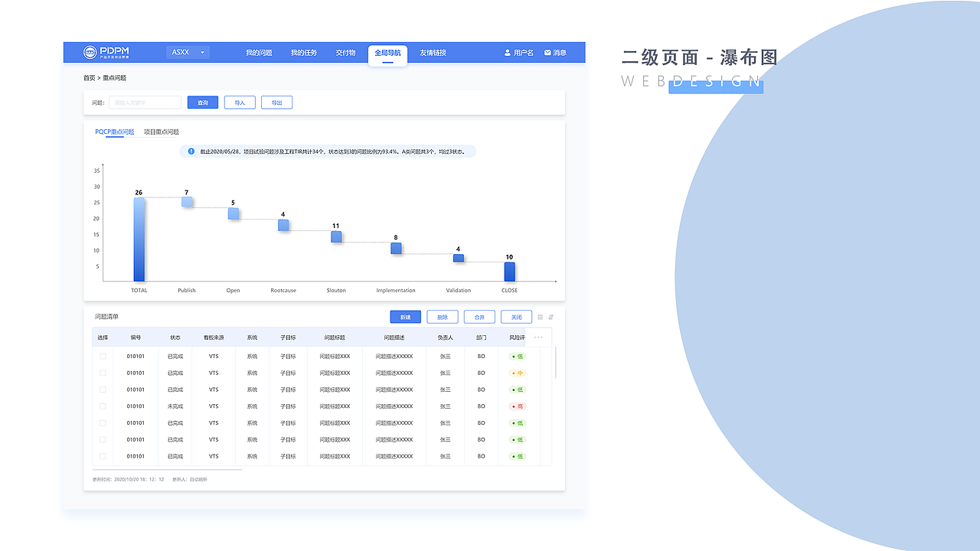Click the 状态 column header

[175, 337]
